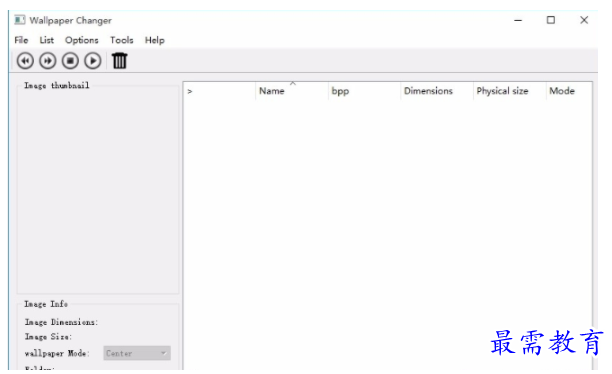Minimize the Wallpaper Changer window
The height and width of the screenshot is (374, 612).
tap(518, 20)
